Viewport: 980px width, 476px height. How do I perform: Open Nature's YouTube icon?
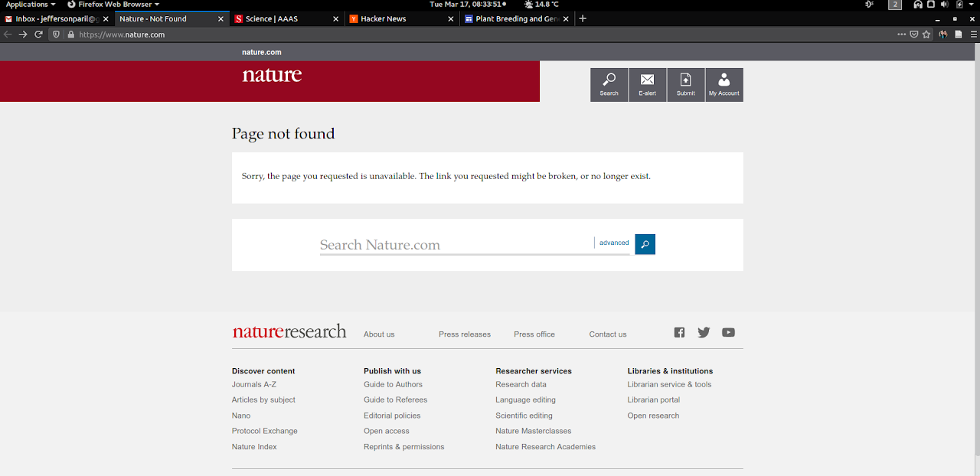(x=728, y=332)
